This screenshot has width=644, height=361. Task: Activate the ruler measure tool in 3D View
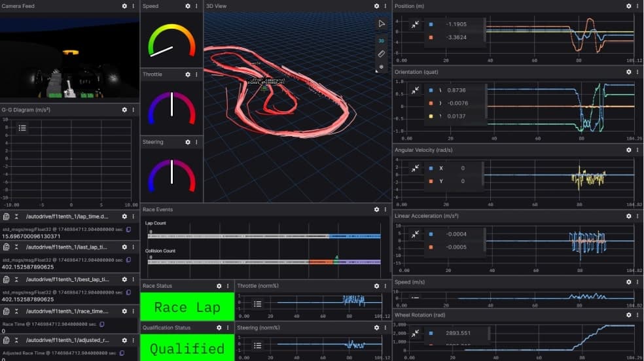pos(382,54)
